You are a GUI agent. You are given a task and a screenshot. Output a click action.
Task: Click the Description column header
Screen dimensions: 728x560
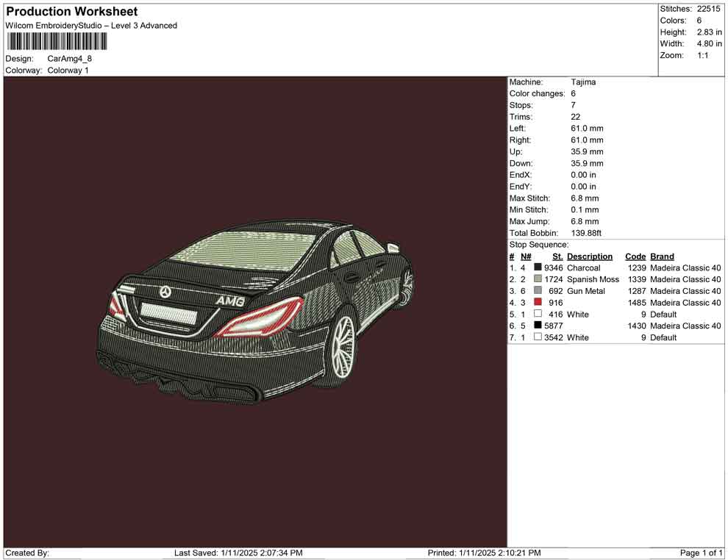tap(590, 256)
